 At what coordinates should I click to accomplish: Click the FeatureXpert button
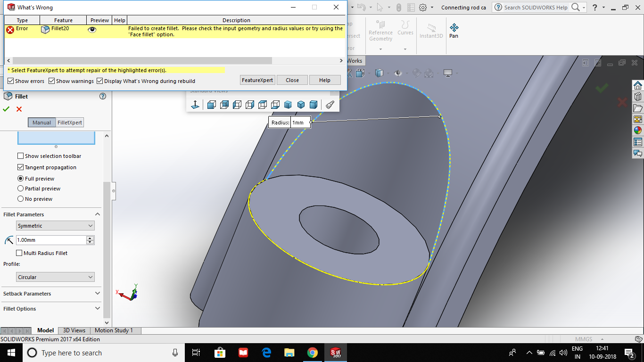coord(257,80)
